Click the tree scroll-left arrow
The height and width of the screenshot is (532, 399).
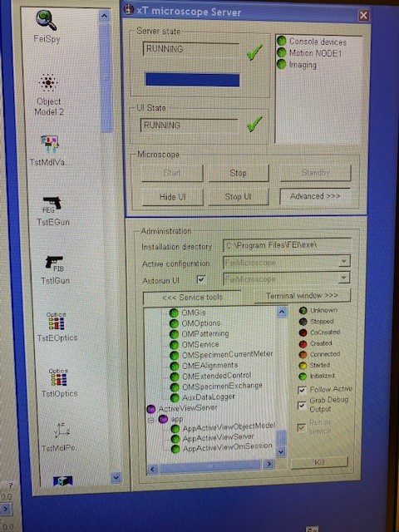click(x=152, y=469)
